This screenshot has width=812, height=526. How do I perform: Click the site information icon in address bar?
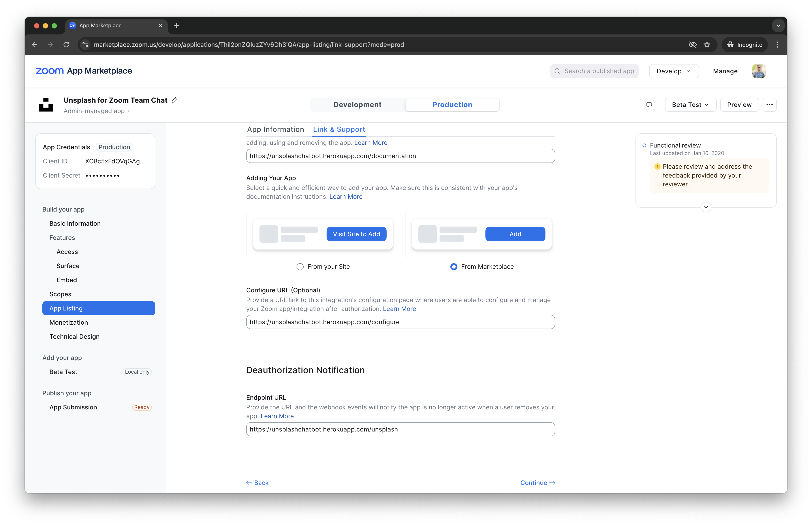pos(85,45)
